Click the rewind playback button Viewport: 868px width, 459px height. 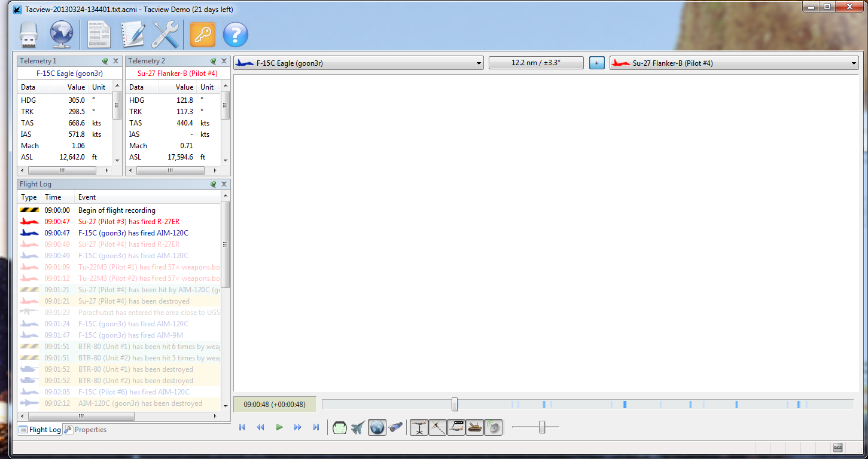tap(261, 427)
